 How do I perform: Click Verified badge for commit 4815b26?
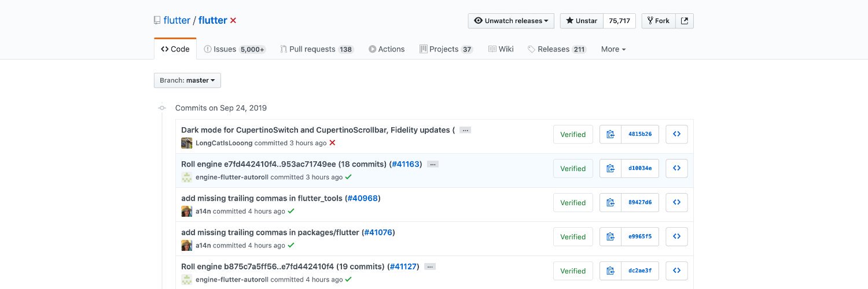[573, 134]
